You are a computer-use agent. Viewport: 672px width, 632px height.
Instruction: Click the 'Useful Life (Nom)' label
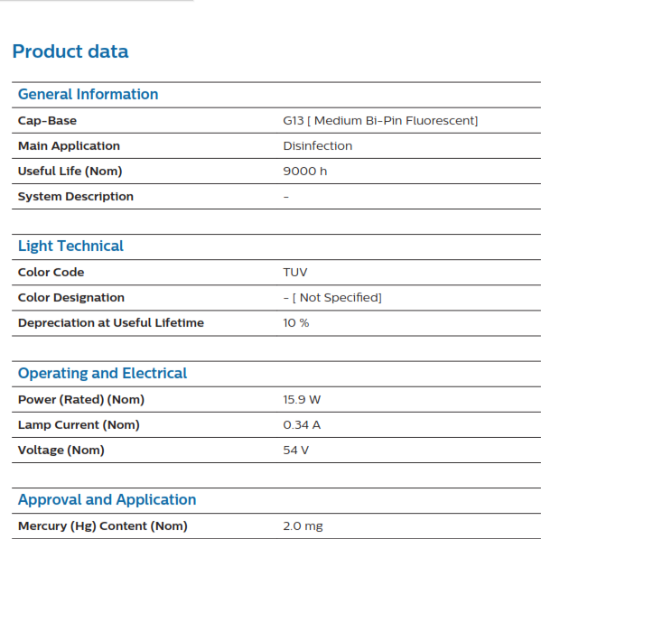(70, 172)
